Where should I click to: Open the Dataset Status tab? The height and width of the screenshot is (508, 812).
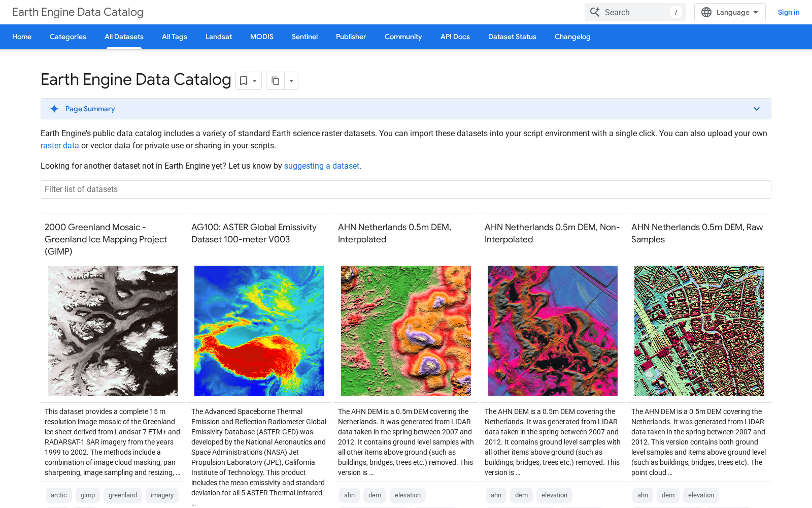(512, 37)
